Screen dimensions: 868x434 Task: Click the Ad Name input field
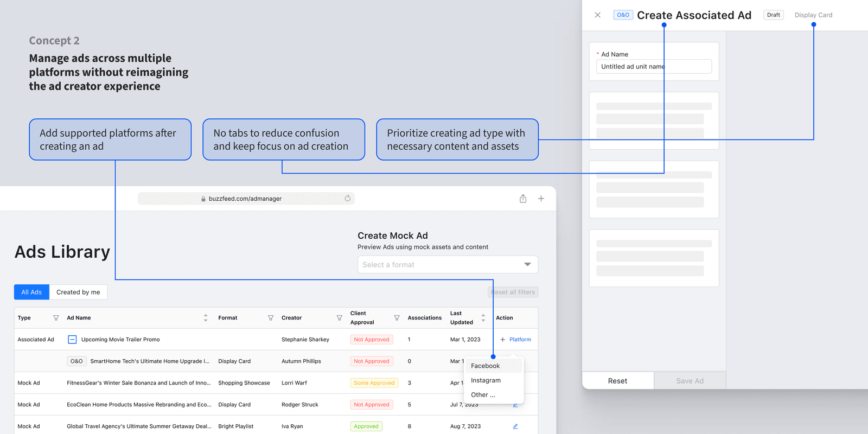tap(654, 67)
